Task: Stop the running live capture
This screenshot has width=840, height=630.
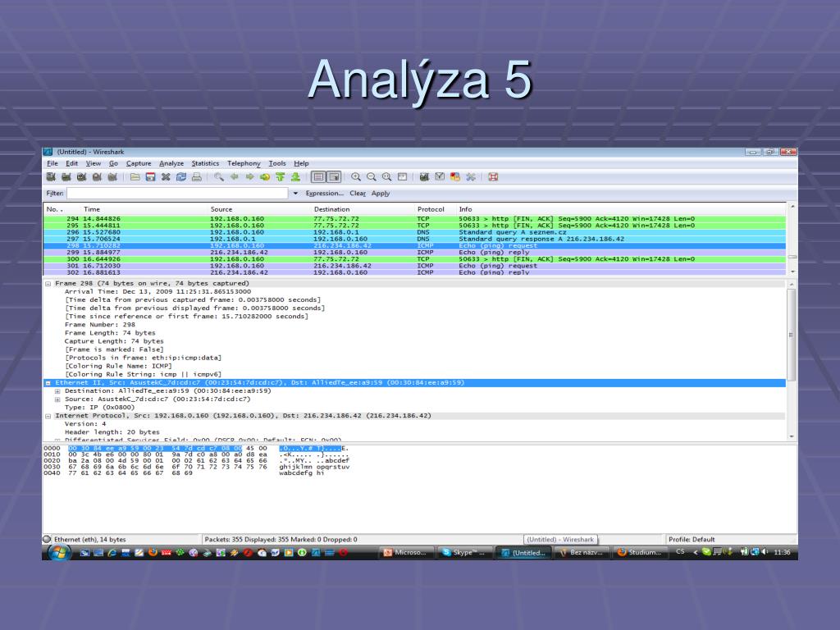Action: (x=97, y=177)
